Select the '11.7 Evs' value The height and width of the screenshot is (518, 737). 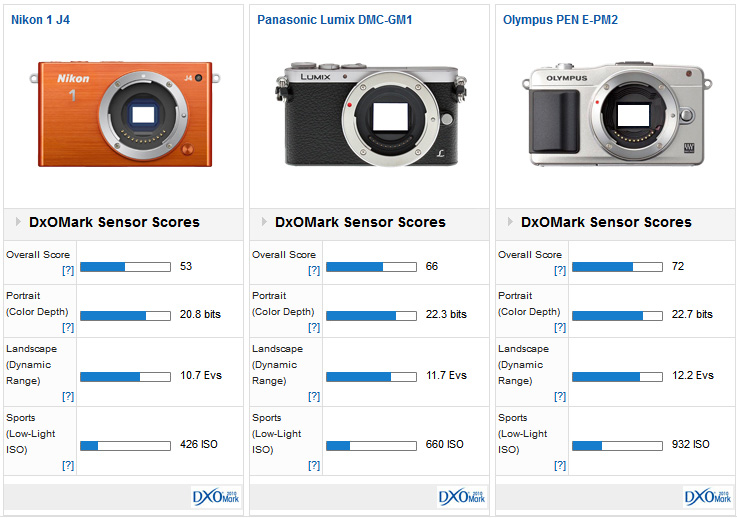tap(447, 375)
